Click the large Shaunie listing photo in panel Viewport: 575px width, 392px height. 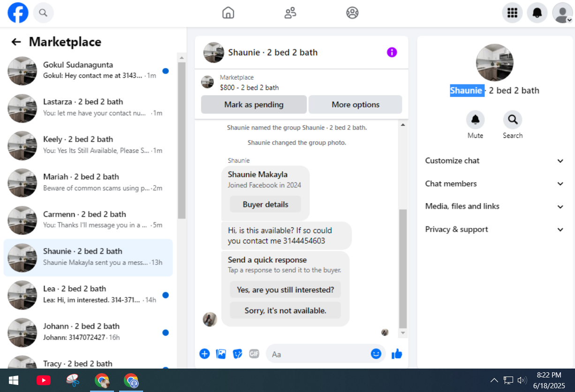point(494,63)
